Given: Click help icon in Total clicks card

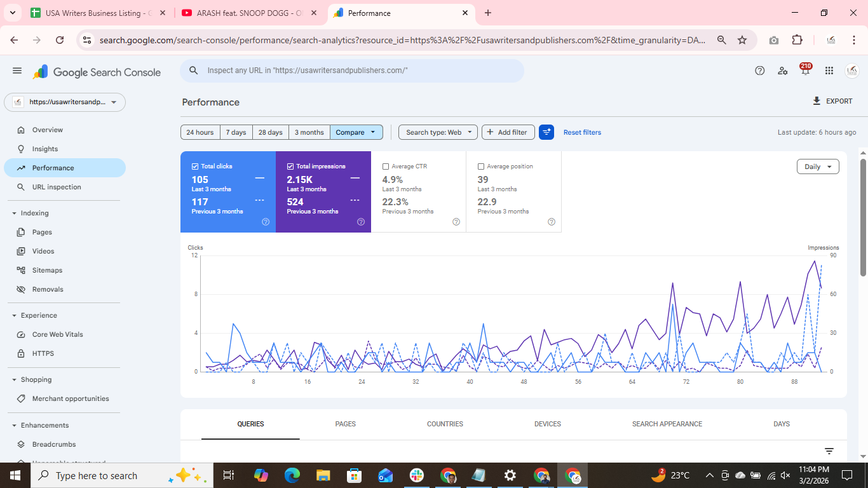Looking at the screenshot, I should (x=266, y=222).
